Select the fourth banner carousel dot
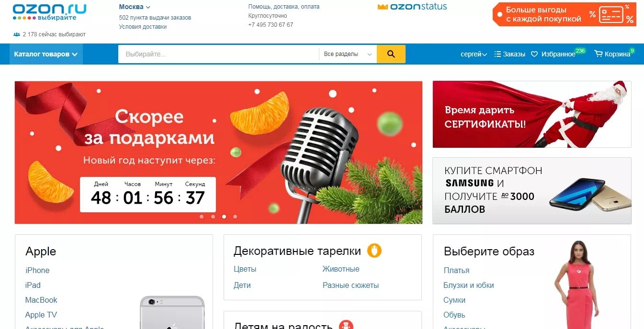 coord(235,217)
